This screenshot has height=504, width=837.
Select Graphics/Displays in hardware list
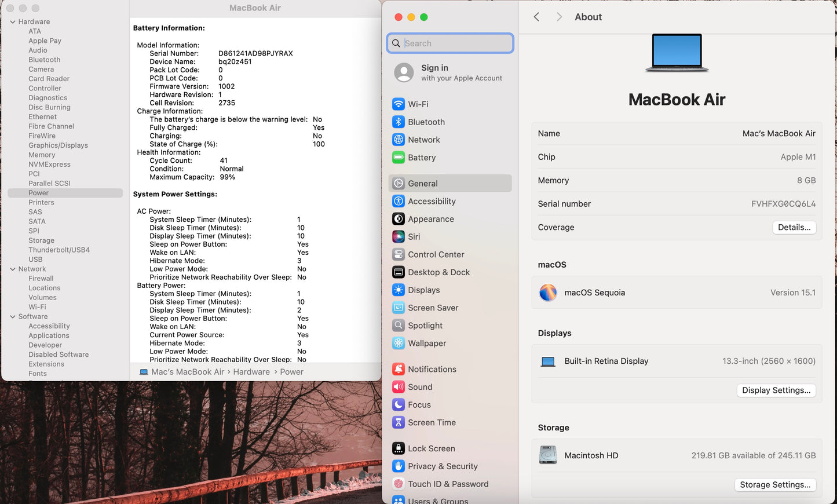(x=58, y=145)
